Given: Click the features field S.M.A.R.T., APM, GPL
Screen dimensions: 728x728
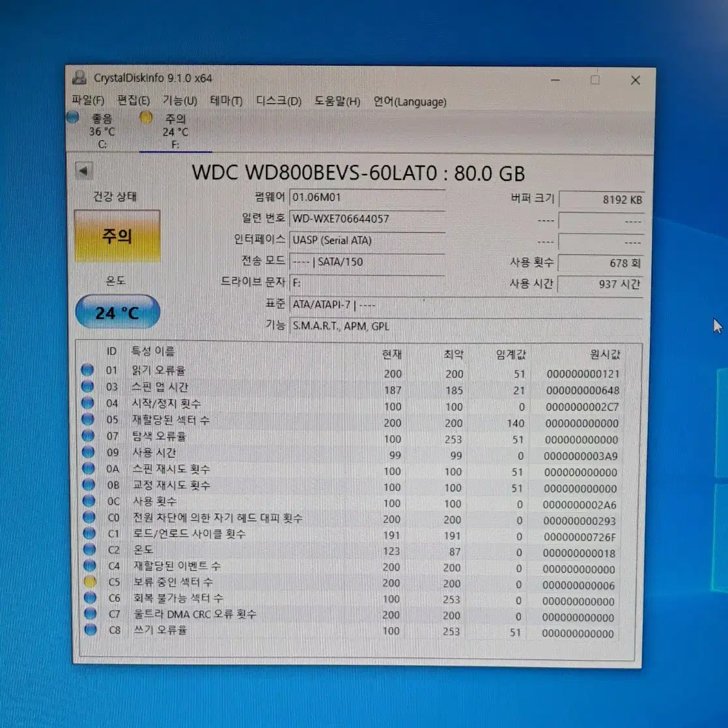Looking at the screenshot, I should pyautogui.click(x=466, y=326).
